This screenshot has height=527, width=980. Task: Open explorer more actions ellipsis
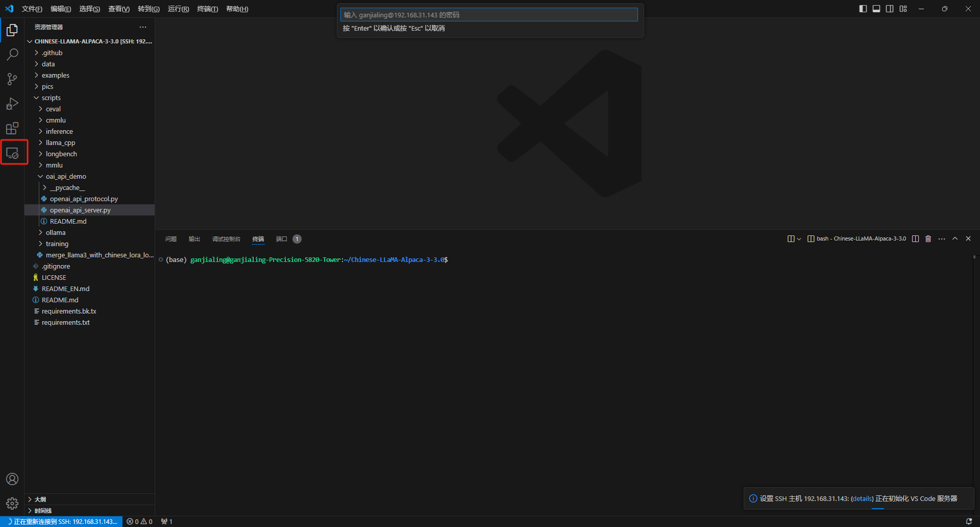[143, 27]
